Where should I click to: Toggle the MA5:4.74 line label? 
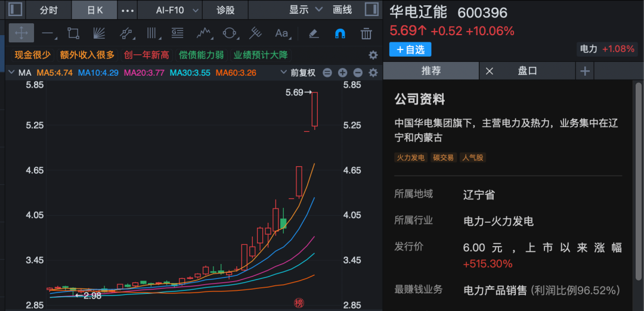click(55, 73)
